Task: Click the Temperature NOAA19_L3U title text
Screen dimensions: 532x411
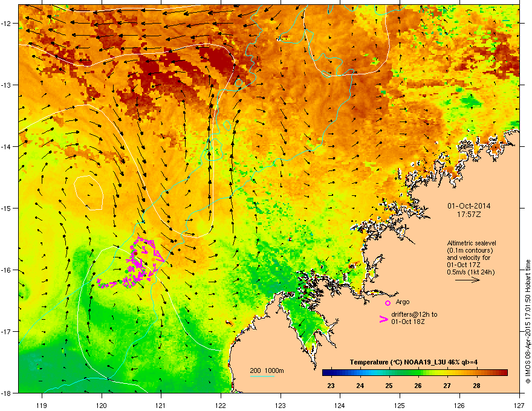Action: [414, 362]
